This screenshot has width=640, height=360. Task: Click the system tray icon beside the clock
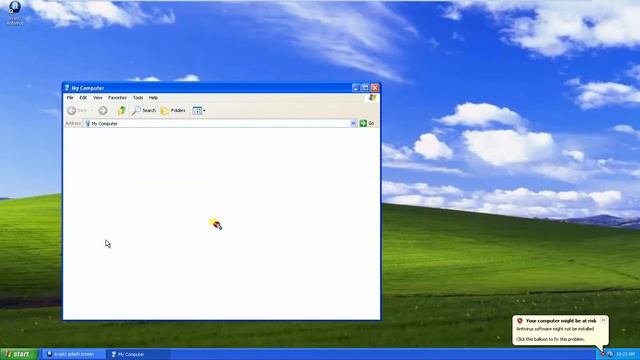point(611,354)
